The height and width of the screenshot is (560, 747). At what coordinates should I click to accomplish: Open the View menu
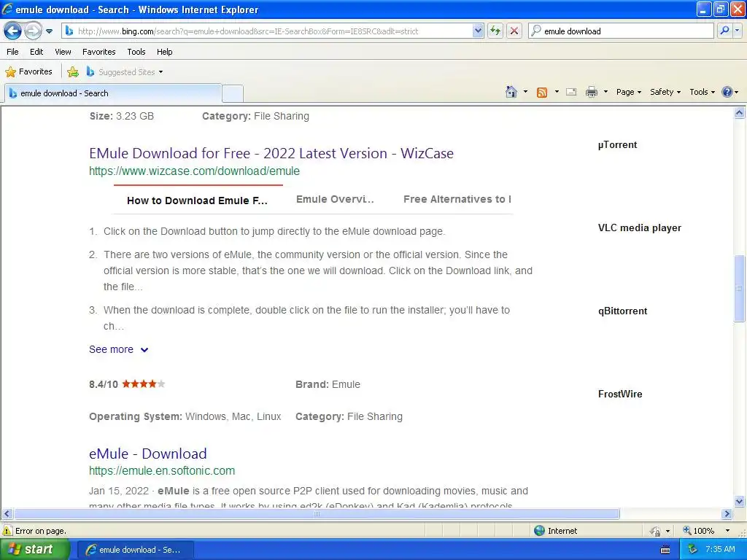pyautogui.click(x=63, y=52)
